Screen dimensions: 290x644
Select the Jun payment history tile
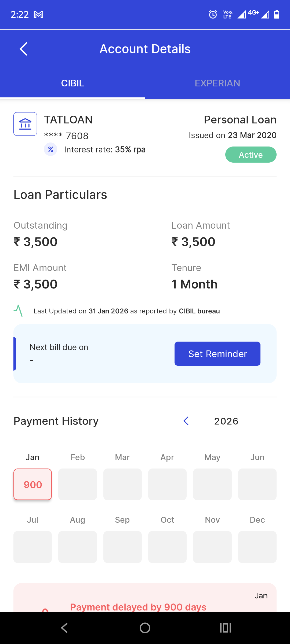[257, 484]
